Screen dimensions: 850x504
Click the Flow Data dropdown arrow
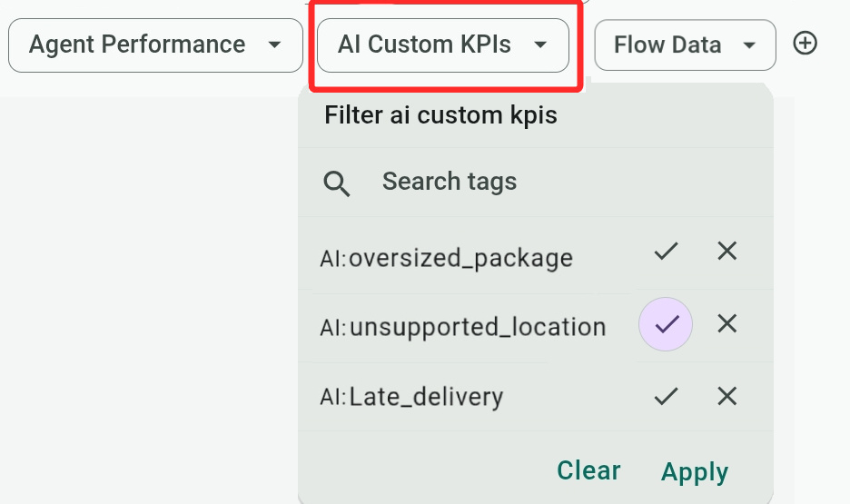[749, 45]
